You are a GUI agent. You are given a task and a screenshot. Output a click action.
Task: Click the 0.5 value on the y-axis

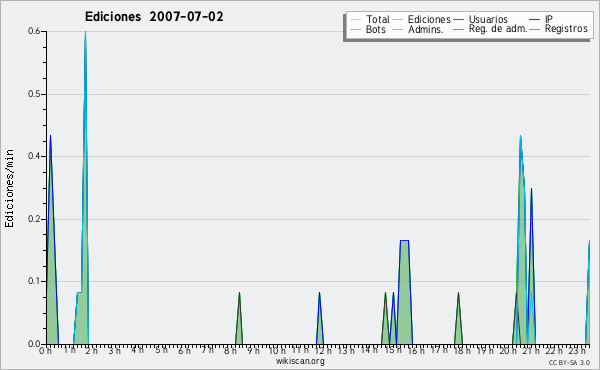pyautogui.click(x=34, y=94)
